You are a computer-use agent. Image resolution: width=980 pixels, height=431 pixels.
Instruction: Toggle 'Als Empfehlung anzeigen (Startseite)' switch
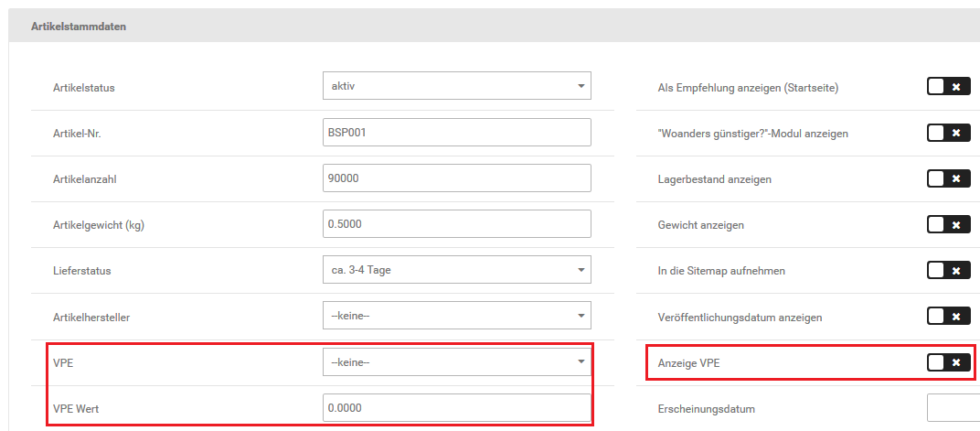click(x=948, y=87)
